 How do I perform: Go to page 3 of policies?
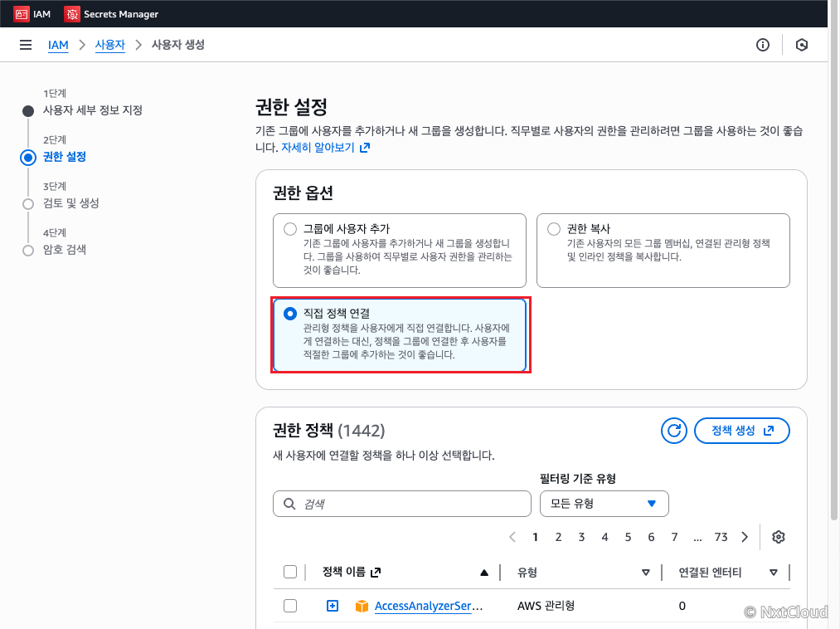click(x=581, y=537)
